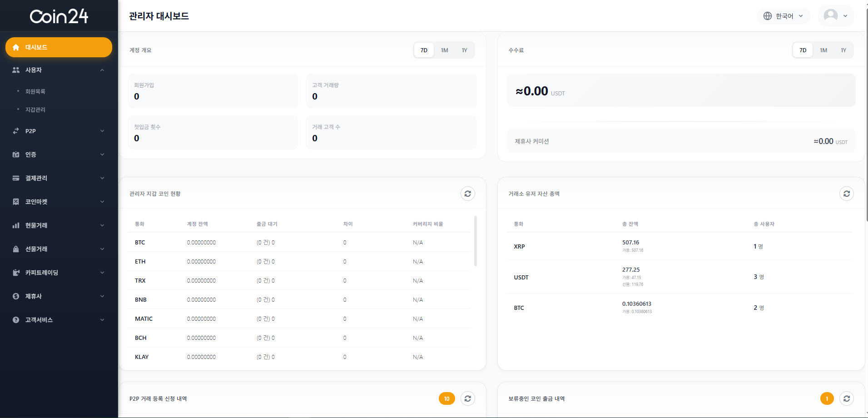Open 지갑관리 in the sidebar
Screen dimensions: 868x418
35,109
